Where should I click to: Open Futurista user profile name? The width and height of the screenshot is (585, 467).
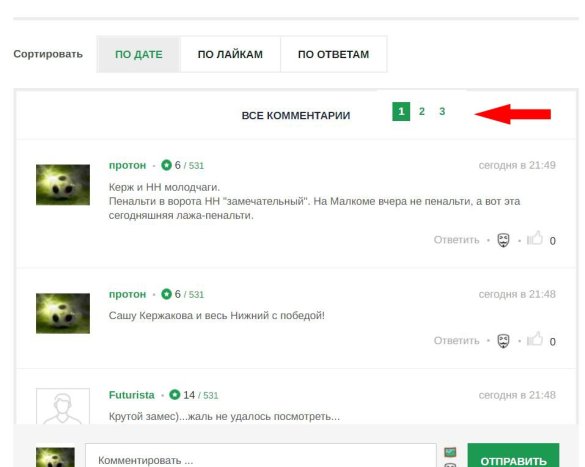point(132,395)
